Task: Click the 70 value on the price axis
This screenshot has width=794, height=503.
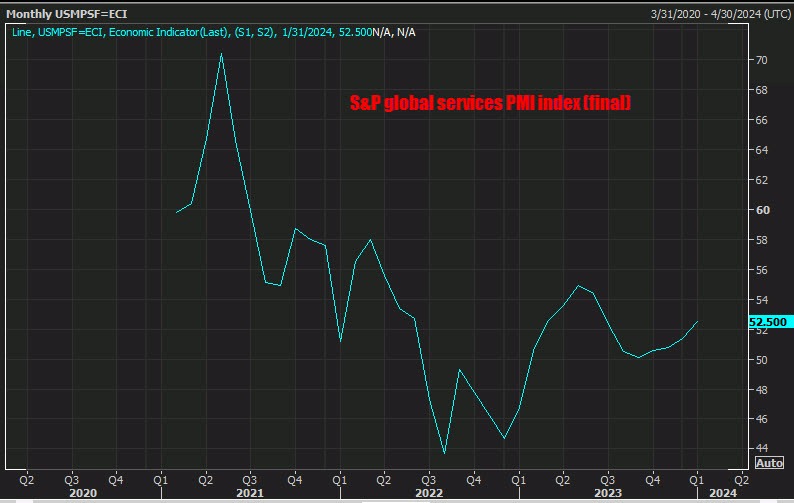Action: [761, 60]
